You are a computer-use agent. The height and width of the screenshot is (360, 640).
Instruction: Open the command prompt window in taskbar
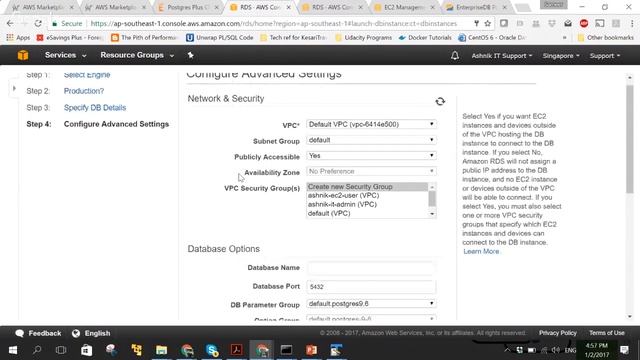(287, 350)
